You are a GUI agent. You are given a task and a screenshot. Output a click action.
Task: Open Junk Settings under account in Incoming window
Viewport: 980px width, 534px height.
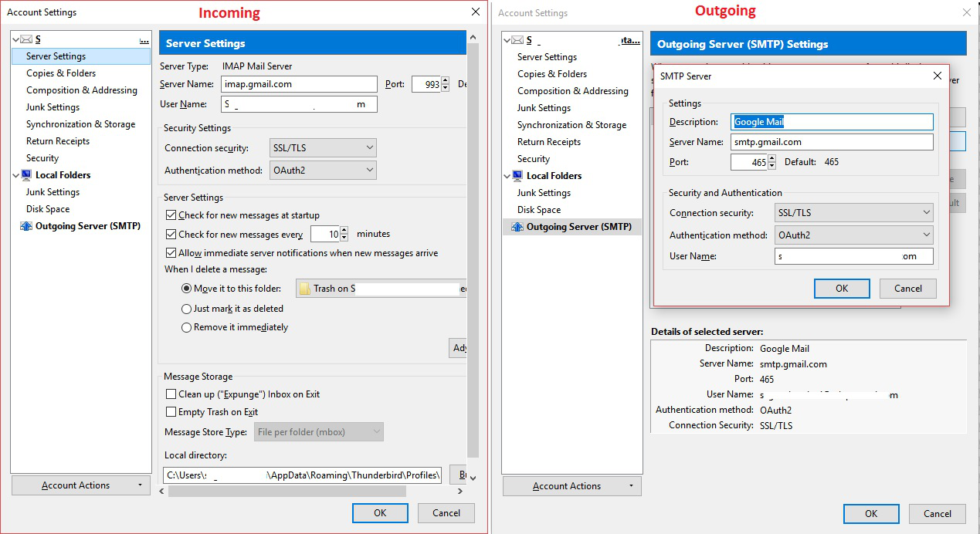tap(53, 107)
